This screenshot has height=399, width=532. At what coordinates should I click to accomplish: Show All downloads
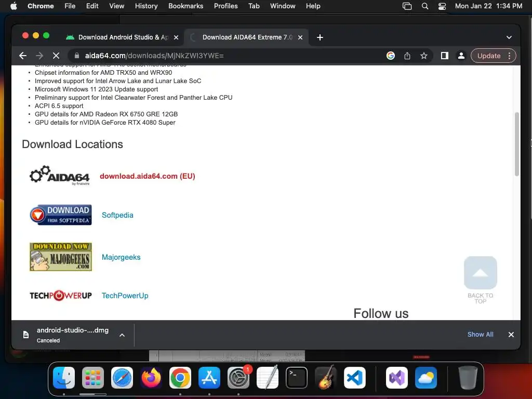[481, 335]
